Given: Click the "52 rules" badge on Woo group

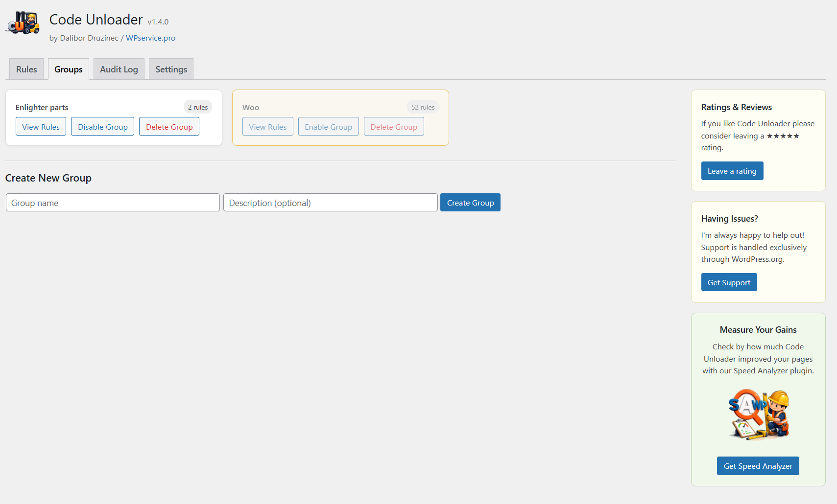Looking at the screenshot, I should 423,107.
